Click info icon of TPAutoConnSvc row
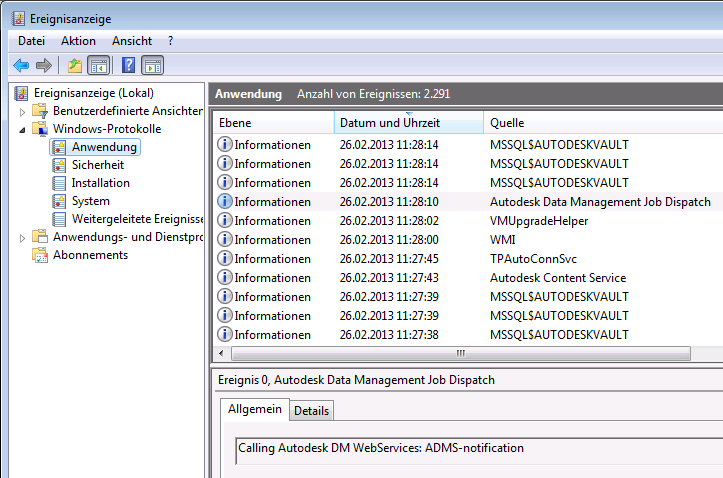 pyautogui.click(x=225, y=258)
